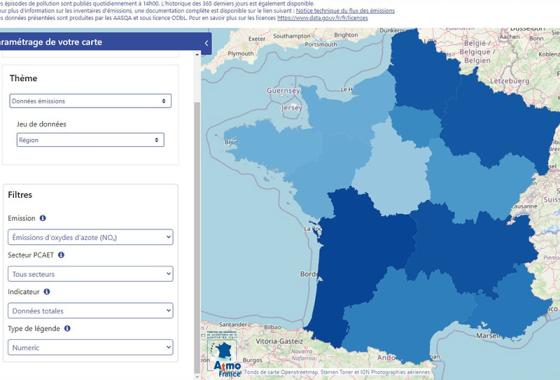Open the Tous secteurs dropdown

pos(90,274)
